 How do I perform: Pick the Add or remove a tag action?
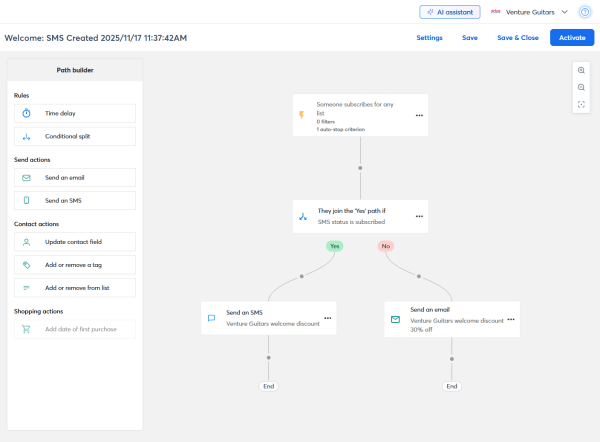pos(74,265)
